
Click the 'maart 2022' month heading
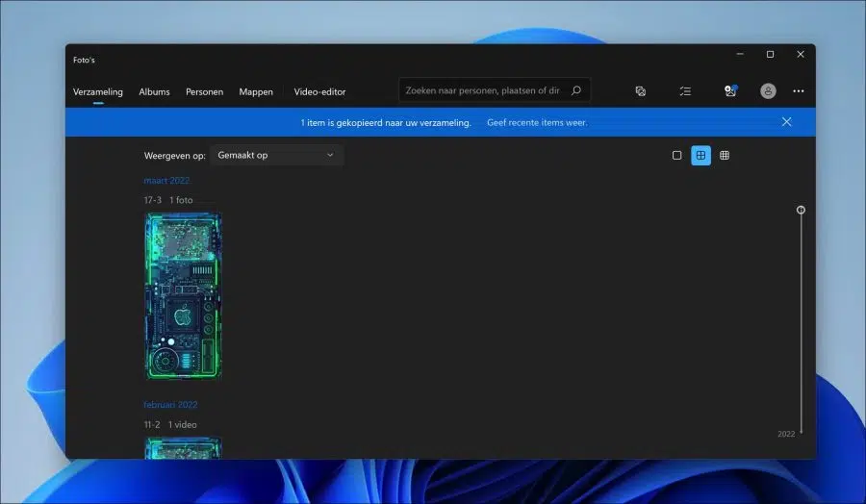[166, 181]
